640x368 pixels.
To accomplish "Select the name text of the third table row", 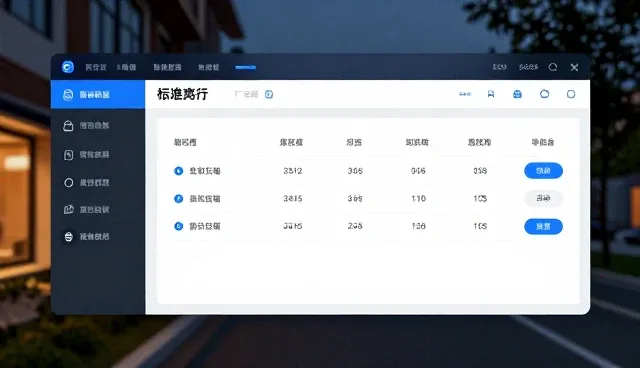I will tap(205, 226).
